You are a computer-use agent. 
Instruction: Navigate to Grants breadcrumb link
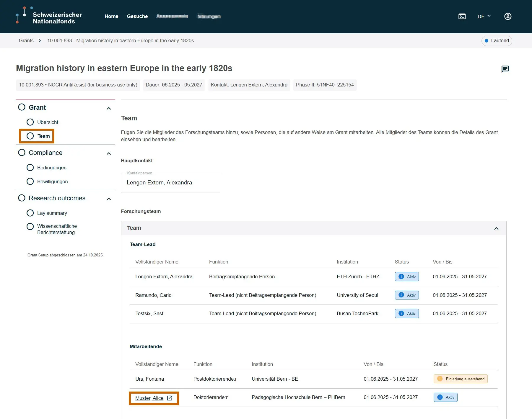[26, 41]
